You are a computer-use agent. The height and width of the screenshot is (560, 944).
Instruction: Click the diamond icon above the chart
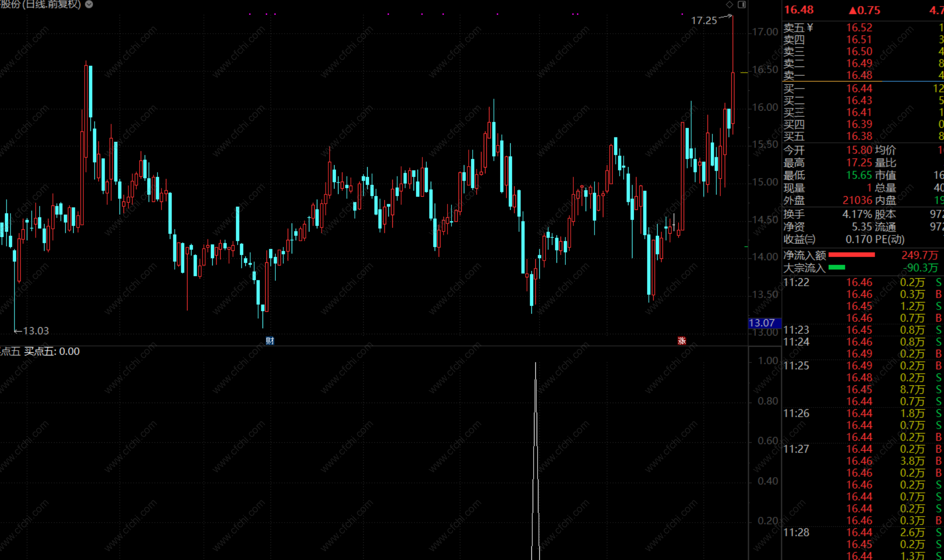coord(729,4)
